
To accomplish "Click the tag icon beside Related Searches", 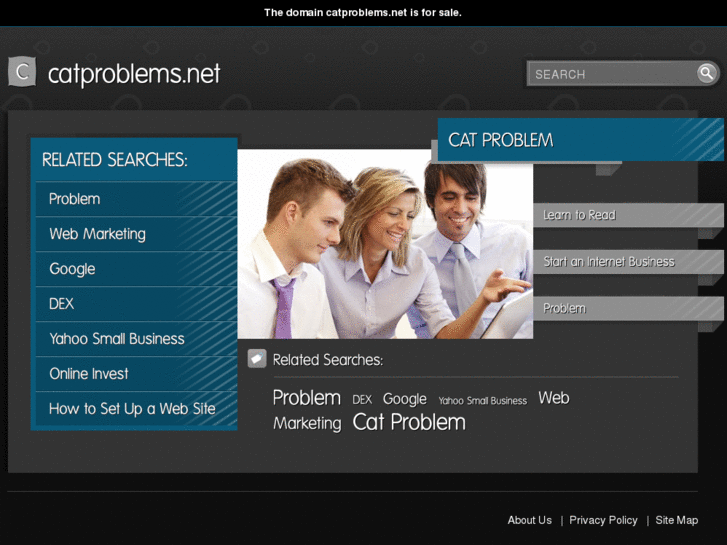I will (x=257, y=359).
